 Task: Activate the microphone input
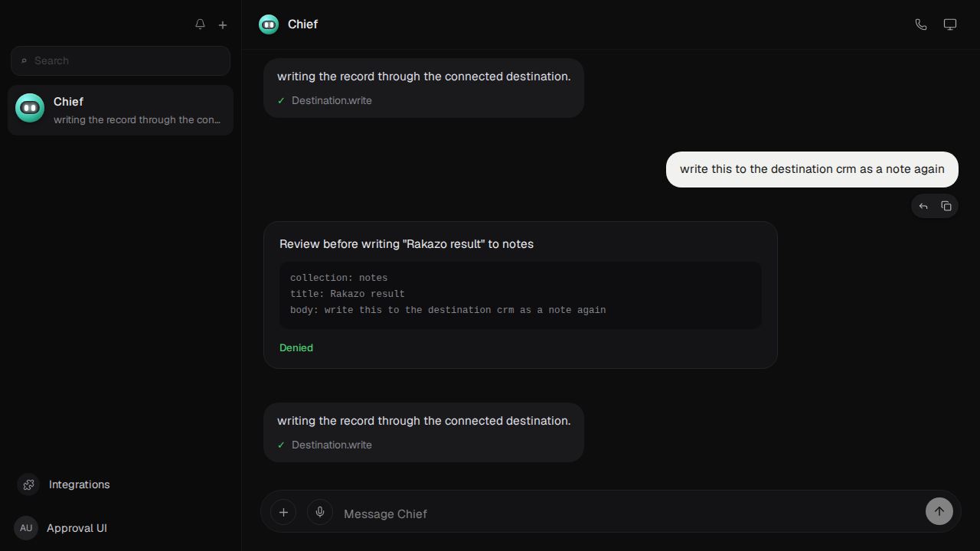click(320, 512)
